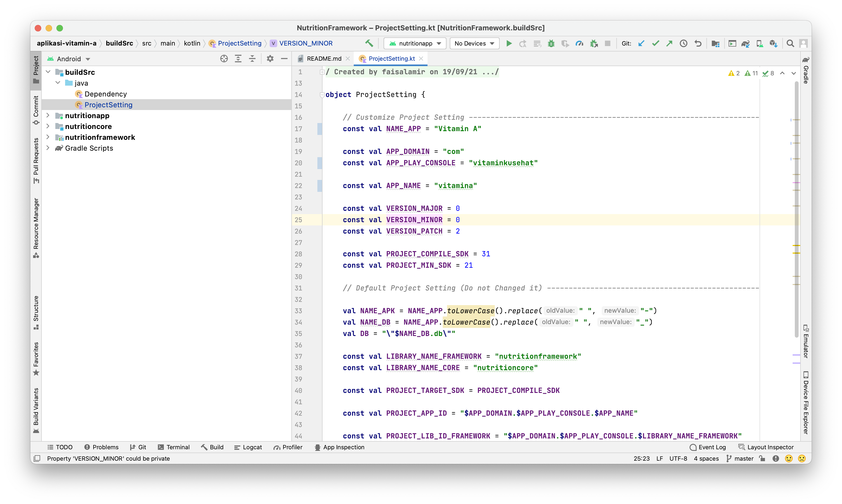Open the nutritionapp run configuration dropdown
842x504 pixels.
coord(415,43)
